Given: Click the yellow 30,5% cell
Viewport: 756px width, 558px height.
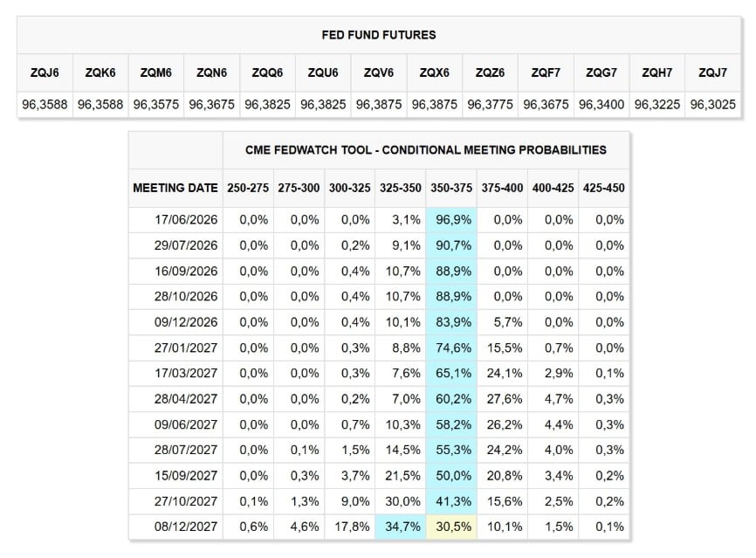Looking at the screenshot, I should (451, 527).
